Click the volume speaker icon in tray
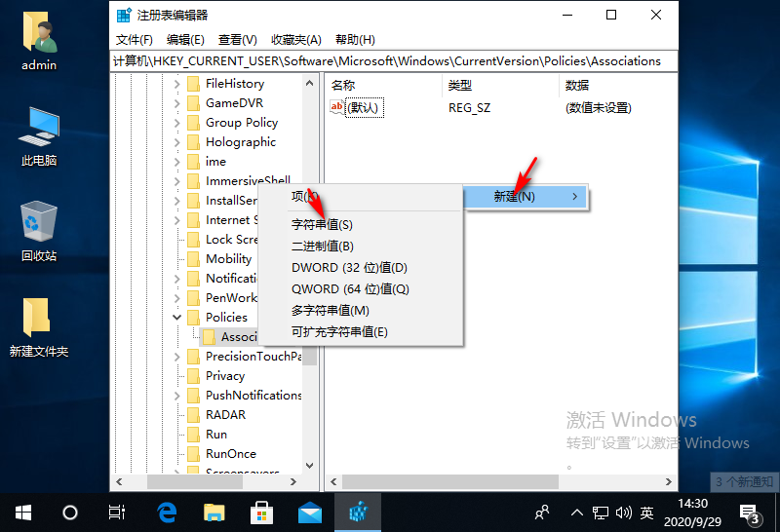This screenshot has height=532, width=780. tap(623, 513)
